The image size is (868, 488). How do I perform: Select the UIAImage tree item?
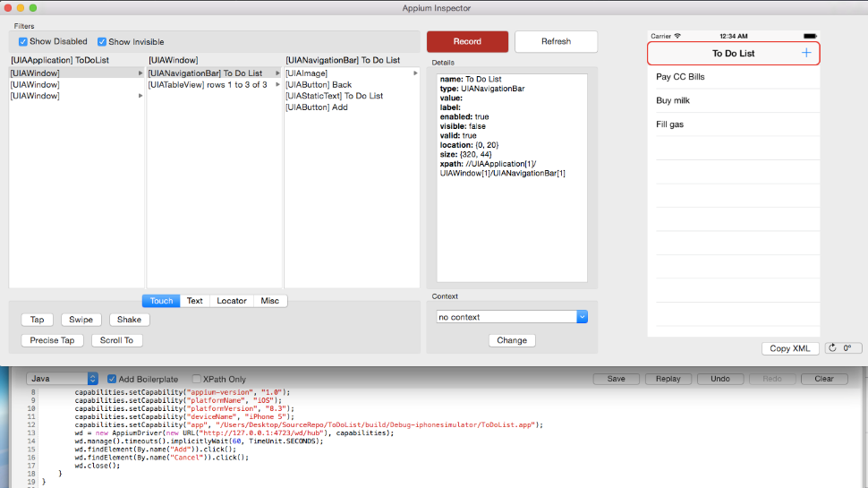click(x=352, y=73)
